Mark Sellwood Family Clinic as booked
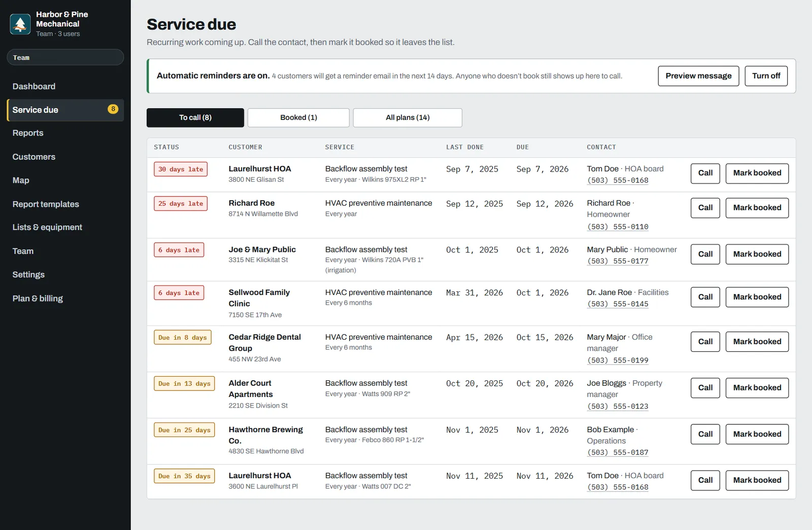This screenshot has height=530, width=812. coord(757,297)
